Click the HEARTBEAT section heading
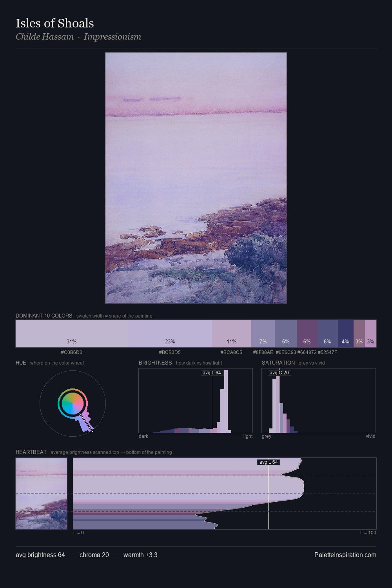Viewport: 392px width, 588px height. click(31, 452)
